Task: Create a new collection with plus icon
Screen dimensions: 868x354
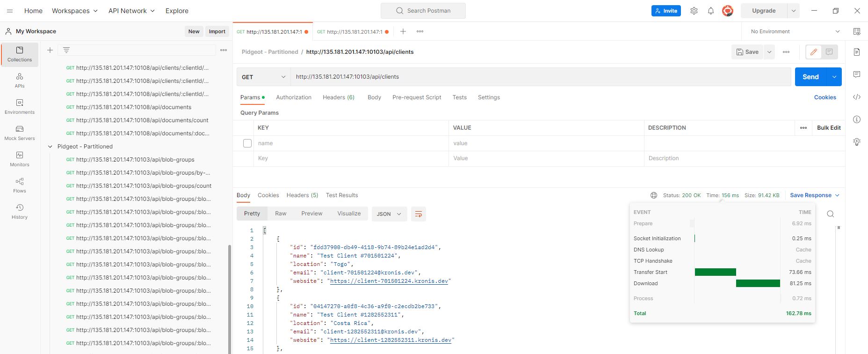Action: (50, 50)
